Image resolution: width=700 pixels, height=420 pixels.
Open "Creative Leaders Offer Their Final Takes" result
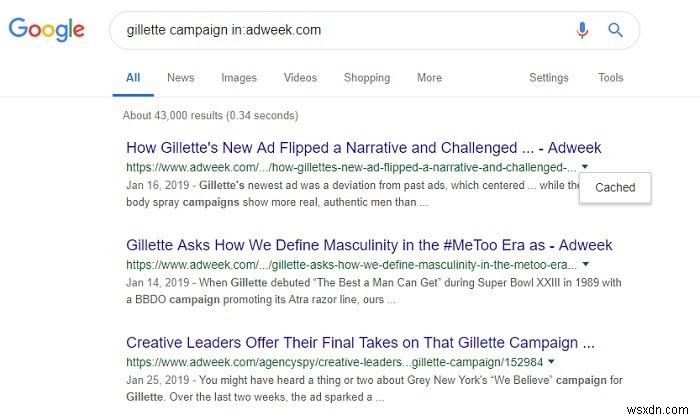tap(360, 342)
